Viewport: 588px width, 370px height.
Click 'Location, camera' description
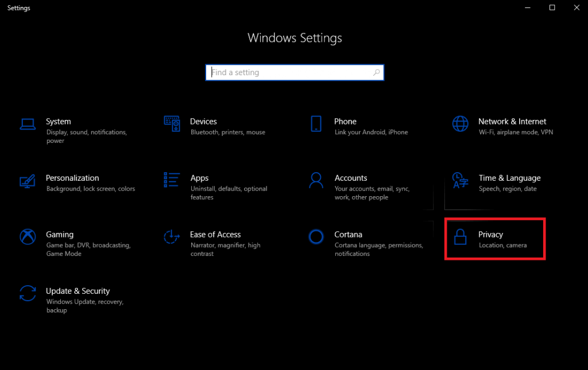tap(502, 246)
